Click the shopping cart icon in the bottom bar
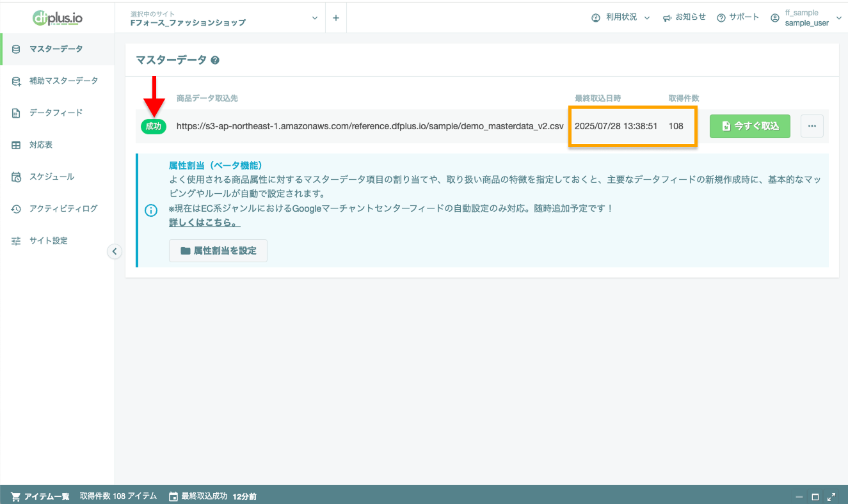This screenshot has height=504, width=848. [x=15, y=496]
